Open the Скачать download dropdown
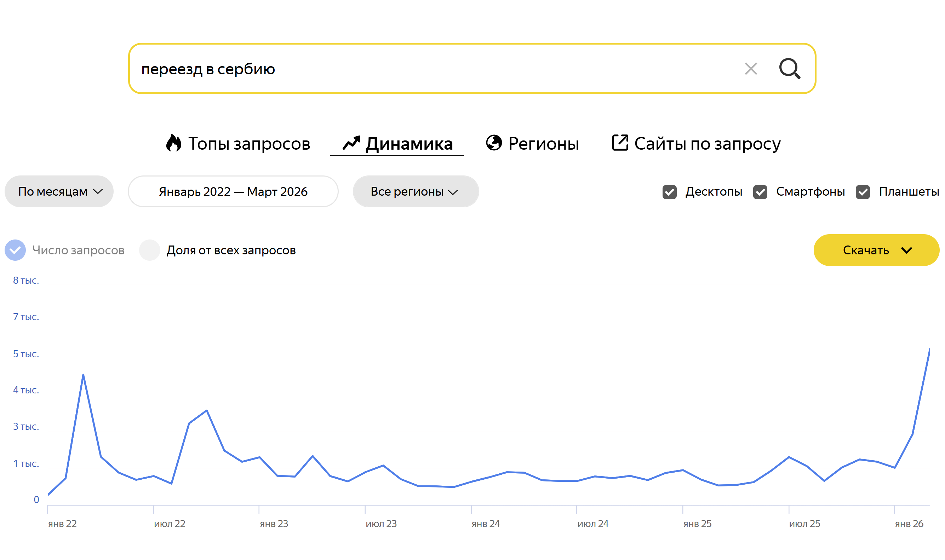 [x=866, y=250]
